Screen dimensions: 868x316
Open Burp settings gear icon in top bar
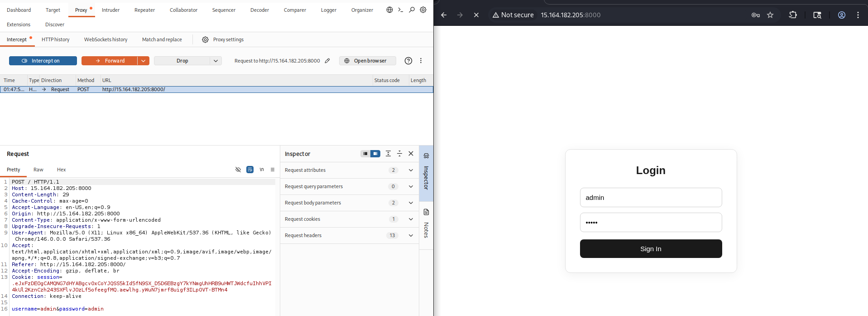423,10
